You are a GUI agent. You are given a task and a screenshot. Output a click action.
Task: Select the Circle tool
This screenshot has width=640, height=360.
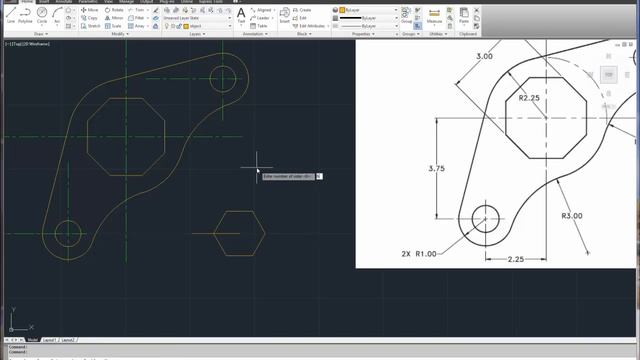point(42,15)
